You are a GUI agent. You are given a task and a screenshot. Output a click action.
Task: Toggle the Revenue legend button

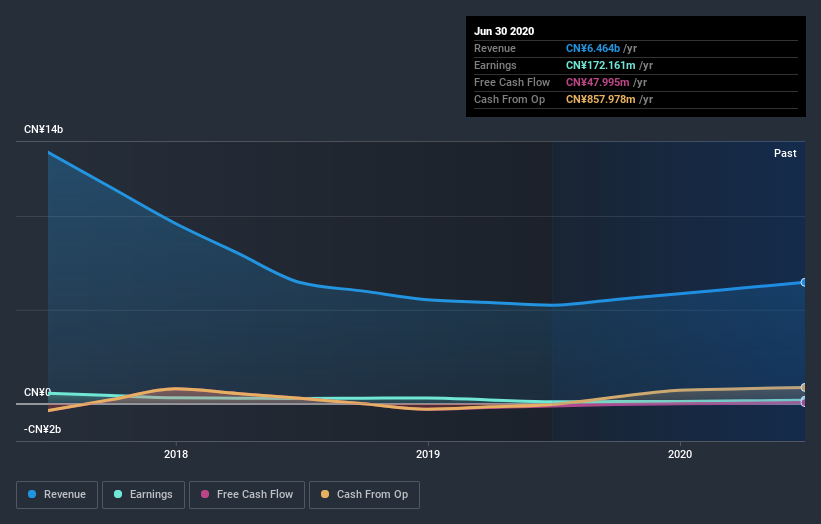[x=57, y=495]
